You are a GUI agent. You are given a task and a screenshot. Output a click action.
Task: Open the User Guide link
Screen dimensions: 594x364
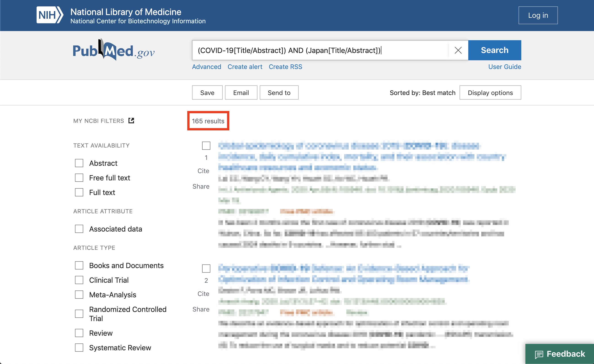click(x=505, y=67)
